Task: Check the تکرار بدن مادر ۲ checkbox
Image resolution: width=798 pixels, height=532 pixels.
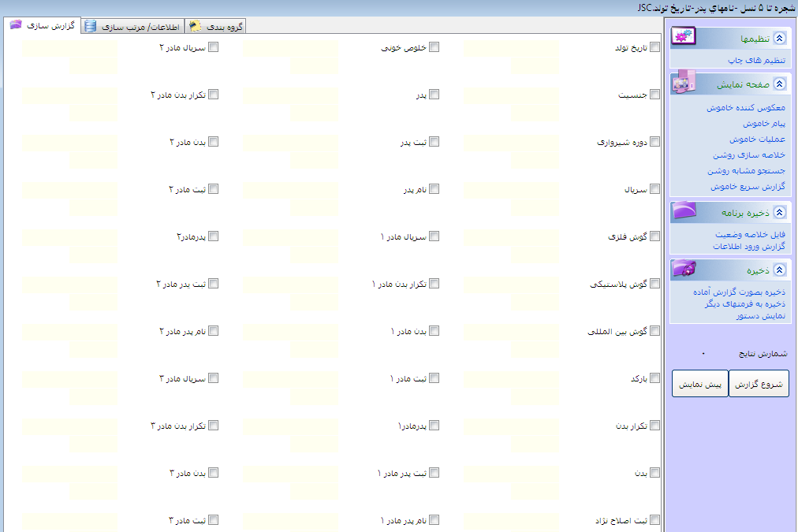Action: click(213, 94)
